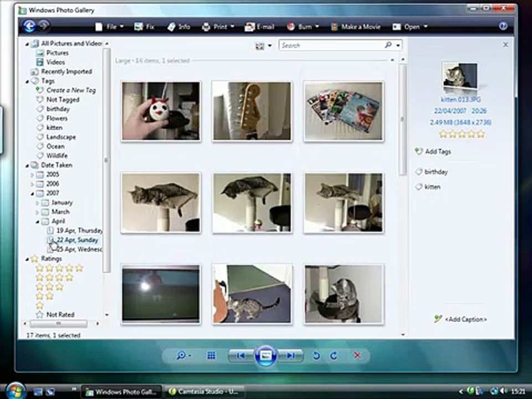The height and width of the screenshot is (399, 532).
Task: Expand thumbnail view options dropdown arrow
Action: point(270,46)
